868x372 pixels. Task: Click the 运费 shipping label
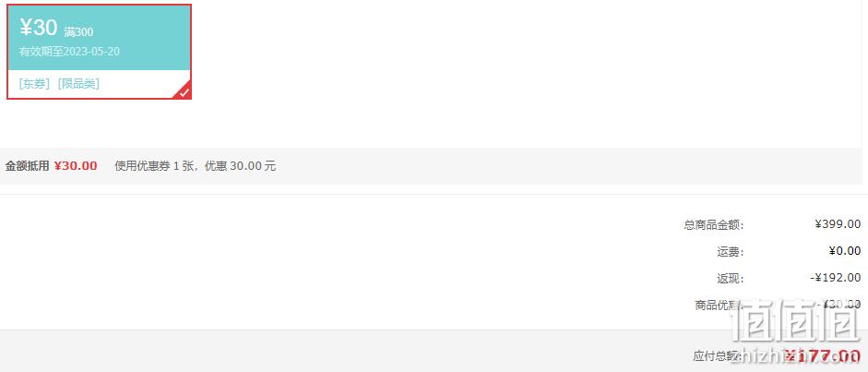731,252
